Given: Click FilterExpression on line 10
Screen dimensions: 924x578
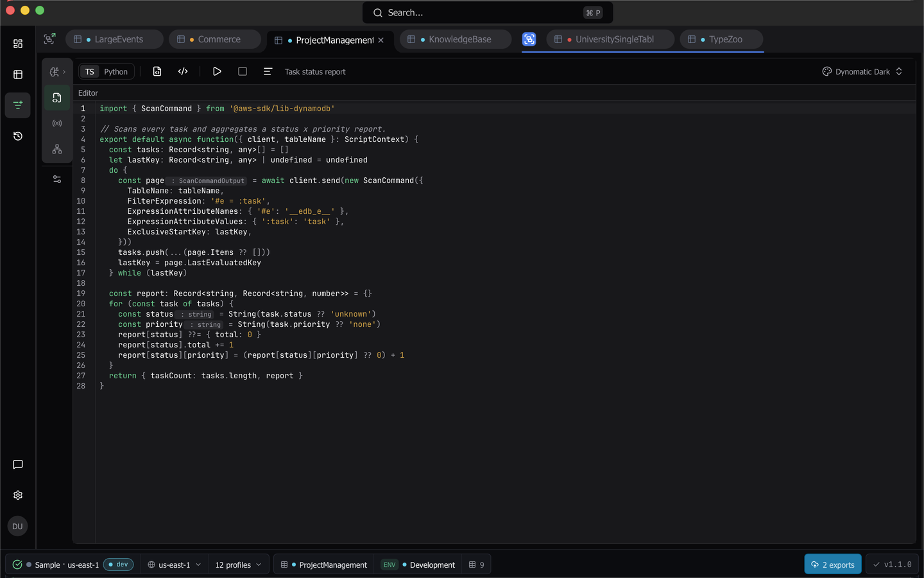Looking at the screenshot, I should (x=164, y=201).
